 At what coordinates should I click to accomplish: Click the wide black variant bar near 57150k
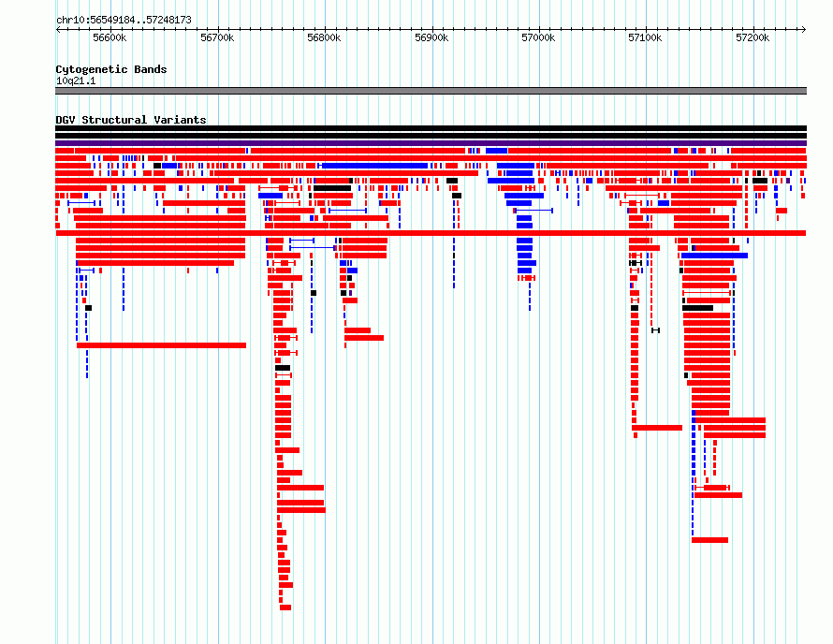point(697,308)
